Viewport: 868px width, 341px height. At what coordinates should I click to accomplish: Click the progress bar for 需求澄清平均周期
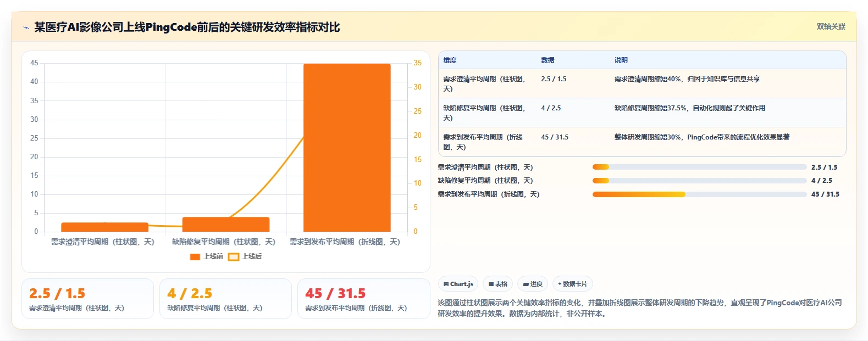pos(699,167)
